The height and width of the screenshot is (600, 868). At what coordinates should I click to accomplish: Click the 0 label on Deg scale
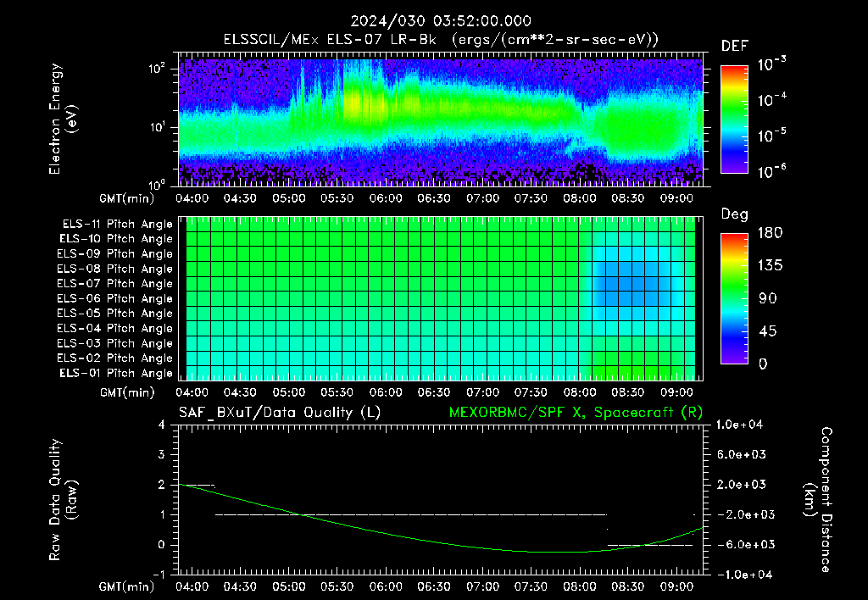point(763,364)
